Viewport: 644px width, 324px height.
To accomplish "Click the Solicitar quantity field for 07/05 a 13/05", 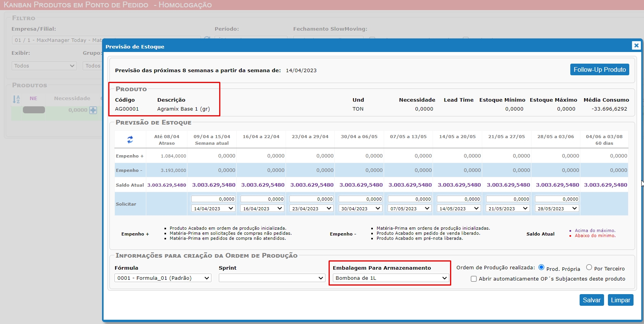I will (x=410, y=199).
